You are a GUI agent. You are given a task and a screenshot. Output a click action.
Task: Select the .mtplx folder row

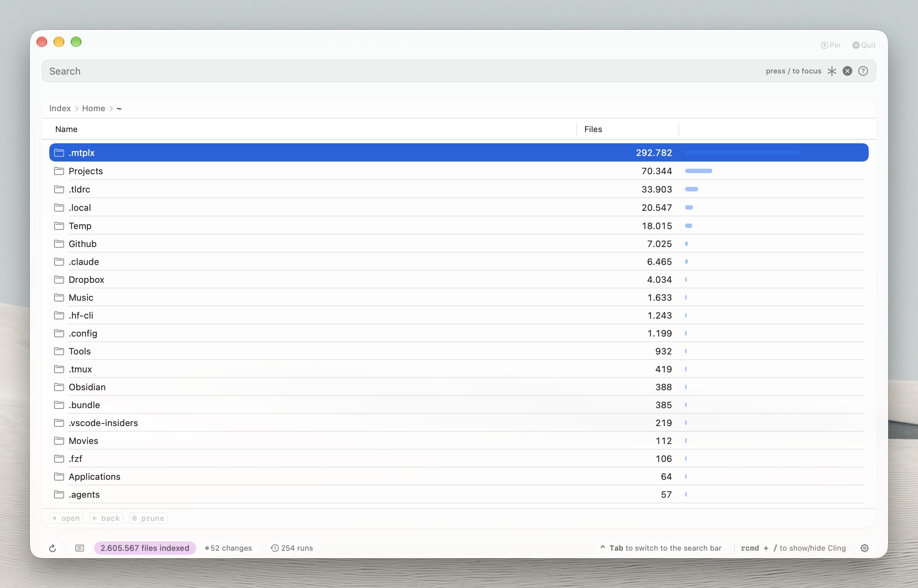pos(459,153)
